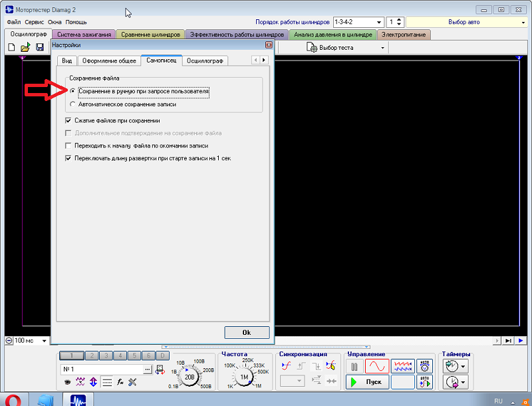Enable channel D button
The height and width of the screenshot is (406, 532).
[x=162, y=355]
